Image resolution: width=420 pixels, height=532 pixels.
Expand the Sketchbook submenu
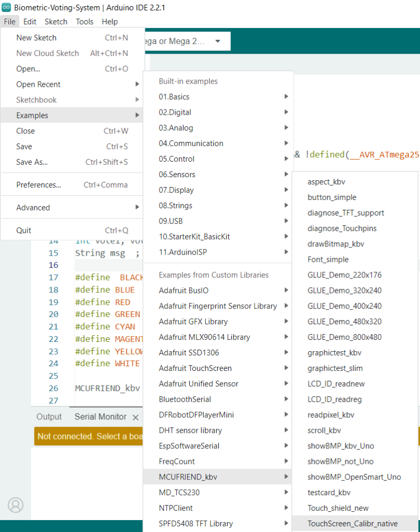[x=72, y=100]
